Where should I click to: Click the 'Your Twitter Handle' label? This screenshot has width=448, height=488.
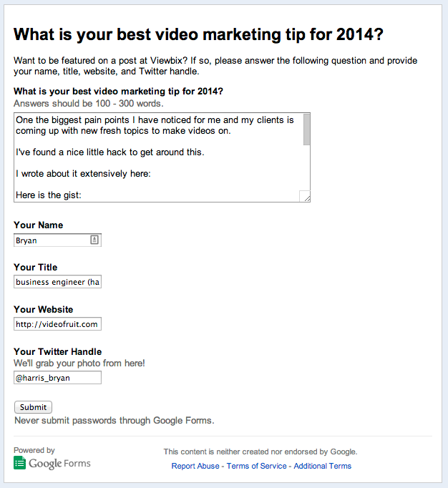(x=57, y=351)
